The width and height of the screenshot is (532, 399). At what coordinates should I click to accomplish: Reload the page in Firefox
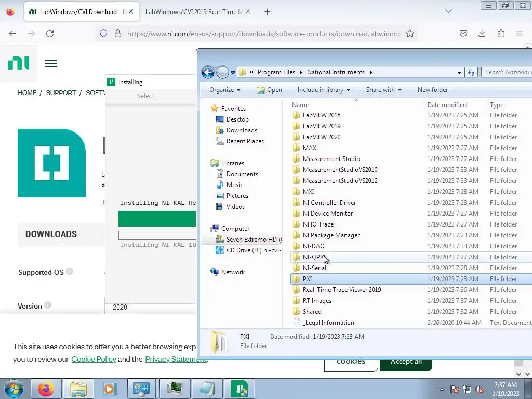(x=50, y=34)
